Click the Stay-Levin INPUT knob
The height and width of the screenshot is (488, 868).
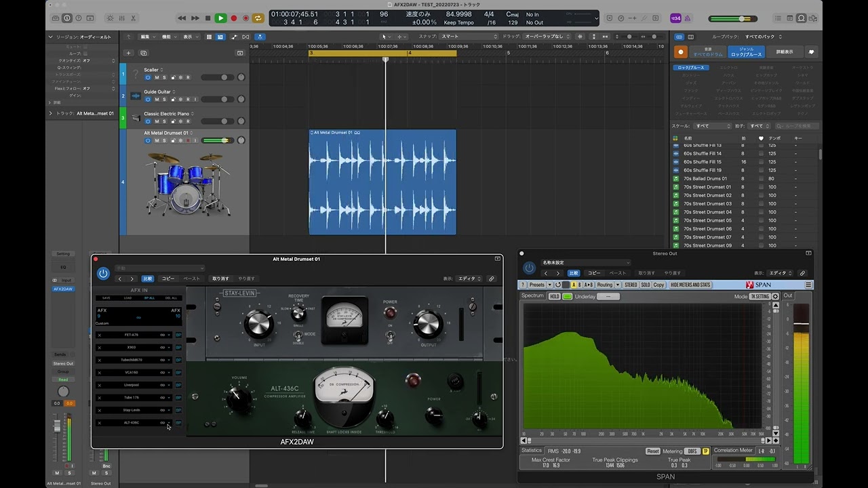click(258, 324)
